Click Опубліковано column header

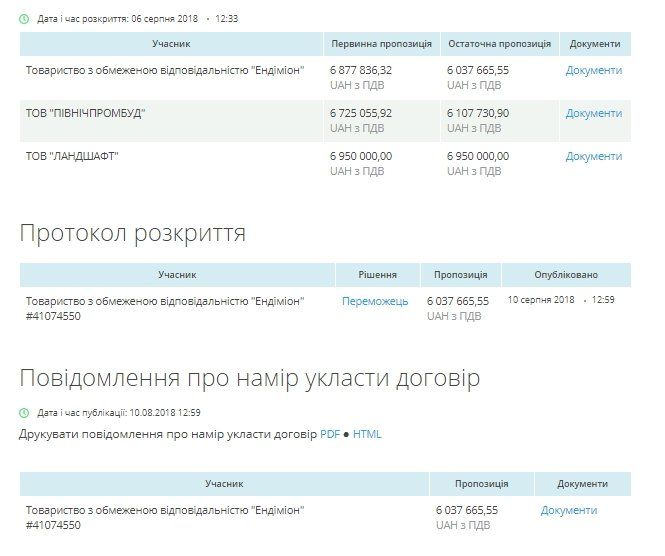[566, 275]
